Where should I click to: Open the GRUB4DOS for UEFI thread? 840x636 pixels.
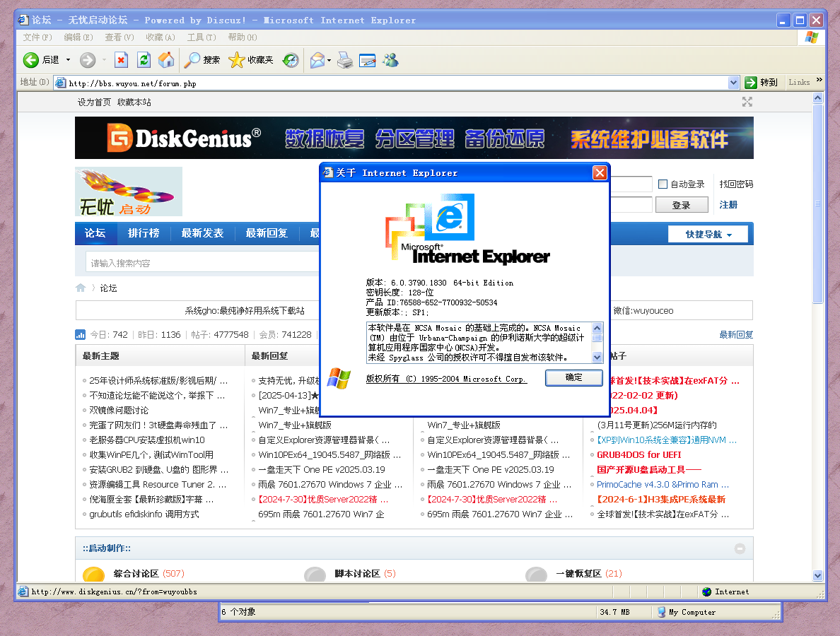tap(639, 454)
